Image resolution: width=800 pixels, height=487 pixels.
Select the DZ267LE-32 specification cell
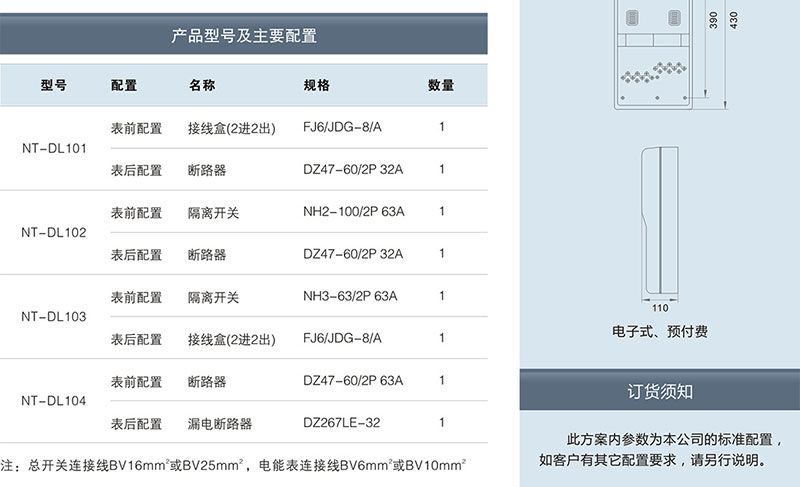[341, 423]
